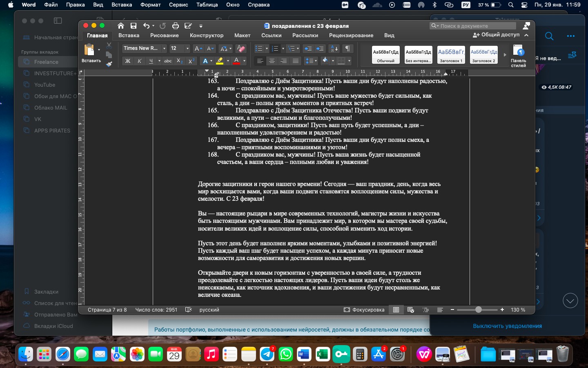The image size is (588, 368).
Task: Click the red font color button
Action: click(236, 61)
